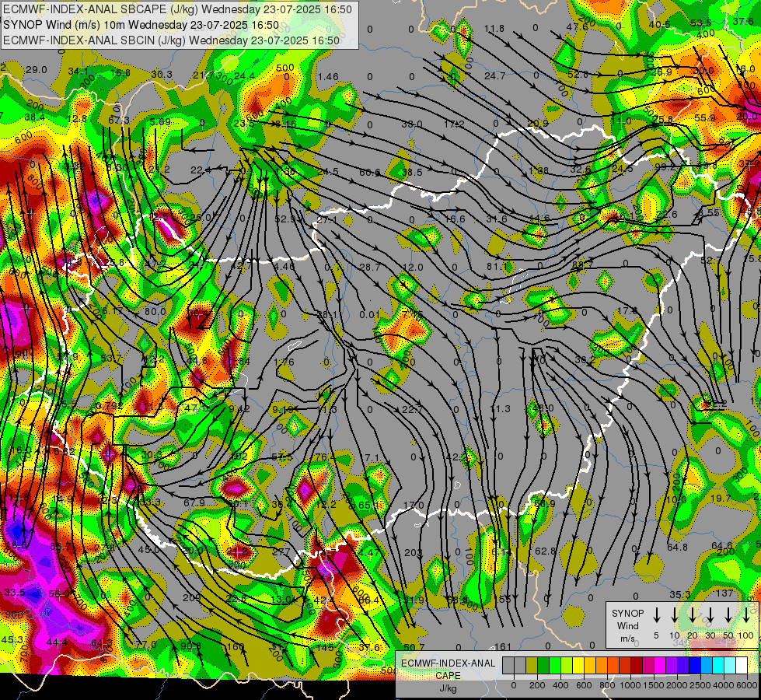
Task: Click the 800 tick on CAPE scale
Action: tap(607, 685)
